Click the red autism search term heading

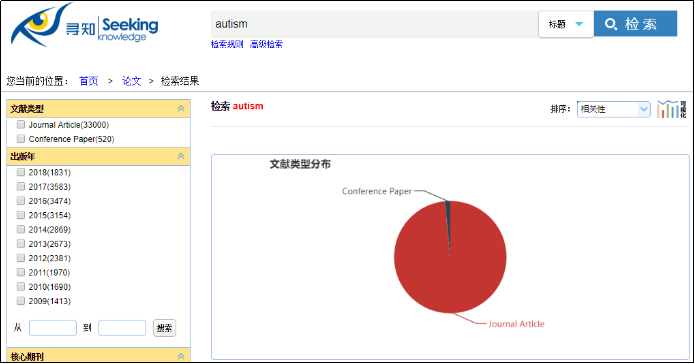tap(248, 106)
